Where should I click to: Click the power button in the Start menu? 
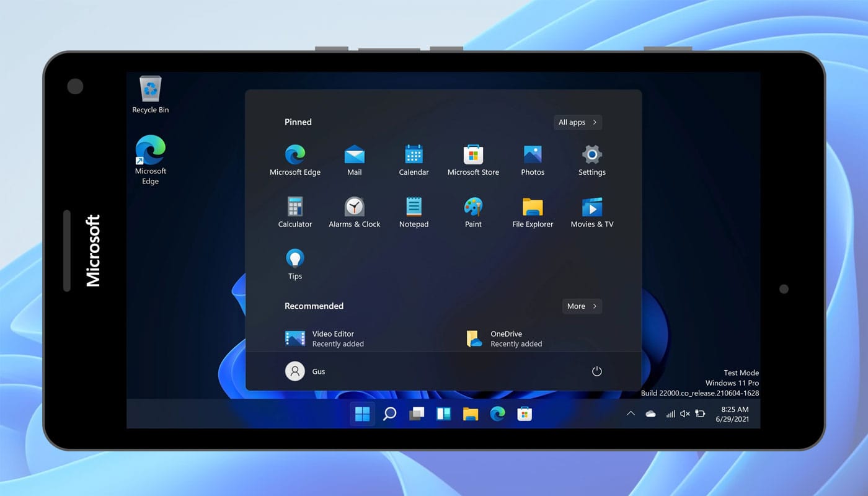pos(596,371)
